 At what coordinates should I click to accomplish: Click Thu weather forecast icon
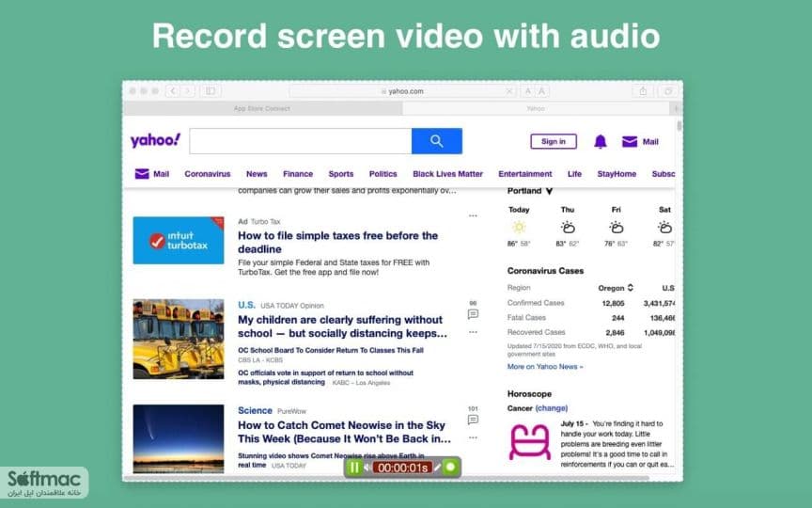point(568,227)
